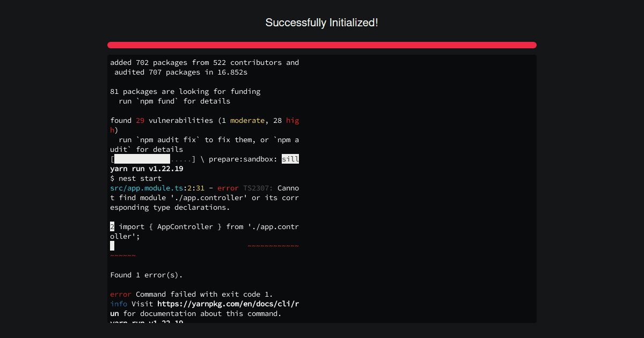Click the red squiggly underline marker
The image size is (644, 338).
273,246
